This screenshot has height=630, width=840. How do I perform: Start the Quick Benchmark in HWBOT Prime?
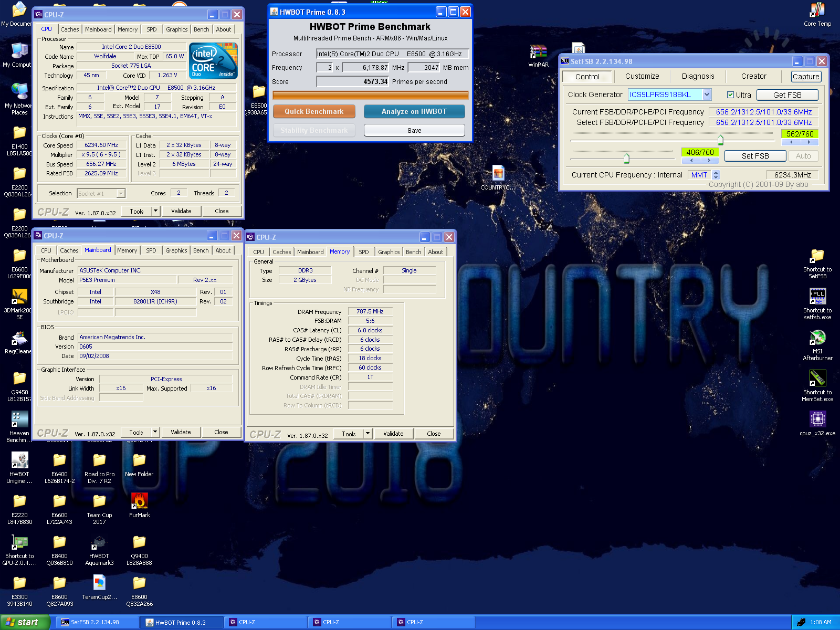314,111
